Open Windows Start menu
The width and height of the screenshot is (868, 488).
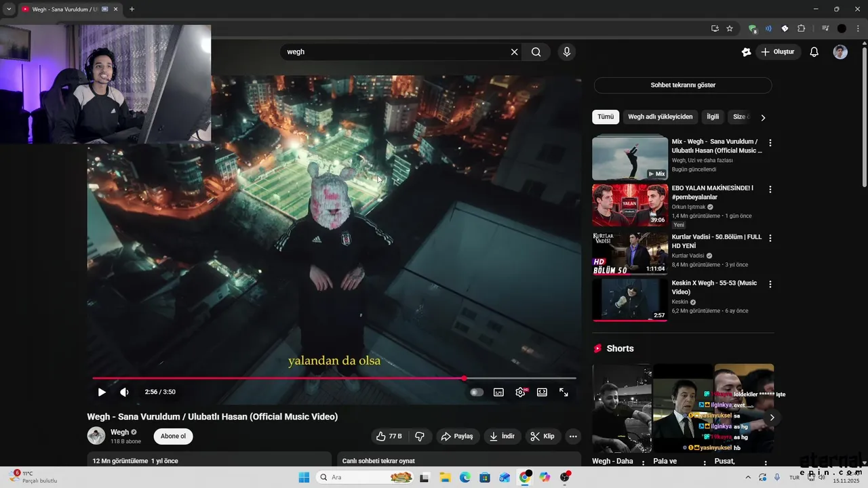(304, 477)
